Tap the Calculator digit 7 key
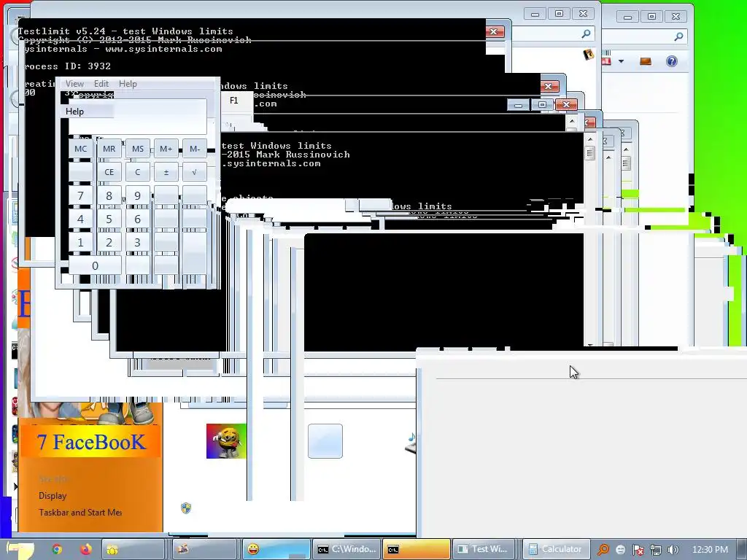This screenshot has height=560, width=747. (x=80, y=195)
